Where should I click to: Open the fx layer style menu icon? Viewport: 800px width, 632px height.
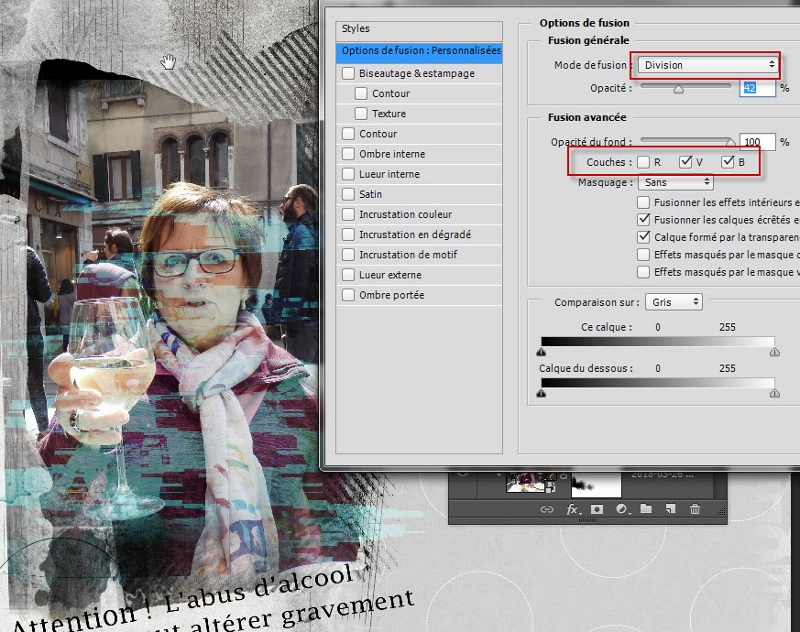point(573,510)
